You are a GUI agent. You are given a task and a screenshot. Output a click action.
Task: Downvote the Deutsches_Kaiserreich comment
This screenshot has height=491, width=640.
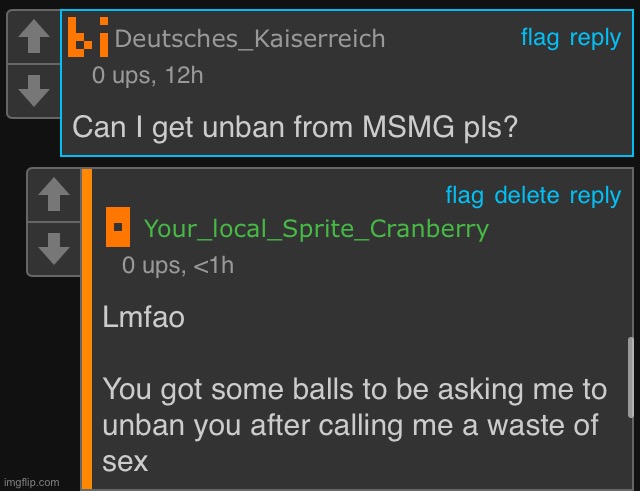[x=34, y=91]
